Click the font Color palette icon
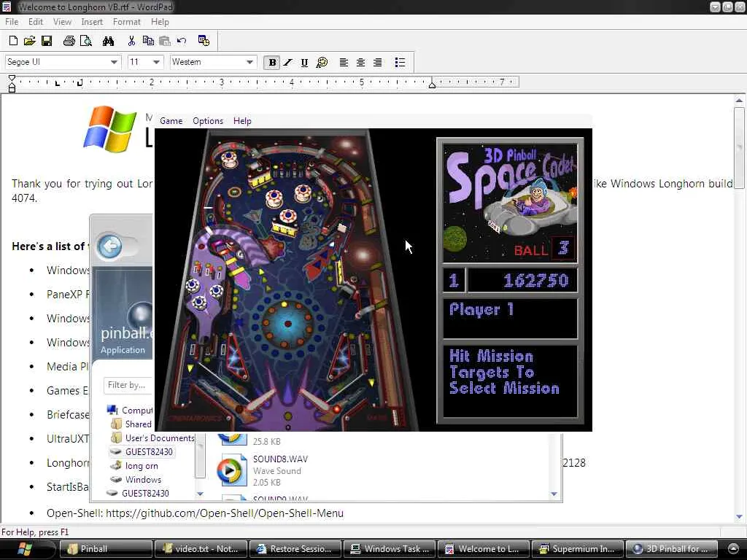The width and height of the screenshot is (747, 560). coord(322,63)
